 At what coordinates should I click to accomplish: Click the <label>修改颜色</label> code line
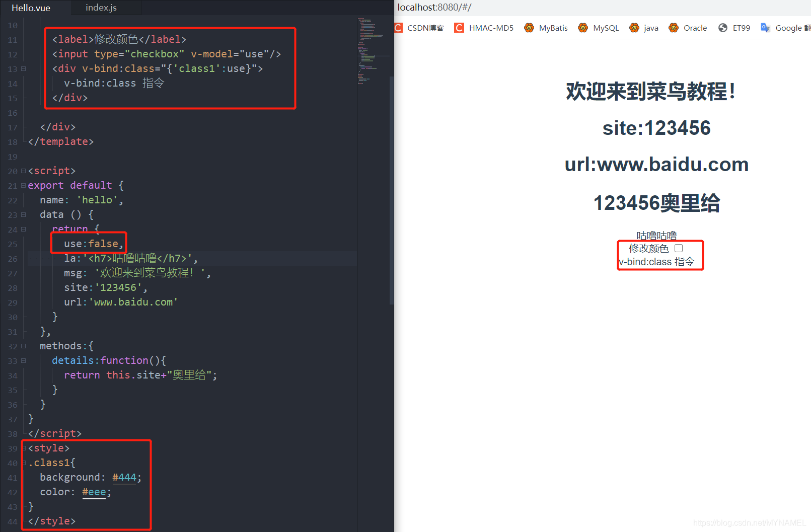pyautogui.click(x=119, y=39)
